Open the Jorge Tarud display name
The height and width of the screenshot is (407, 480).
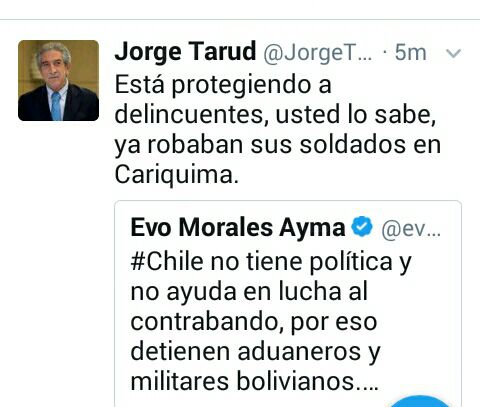185,52
